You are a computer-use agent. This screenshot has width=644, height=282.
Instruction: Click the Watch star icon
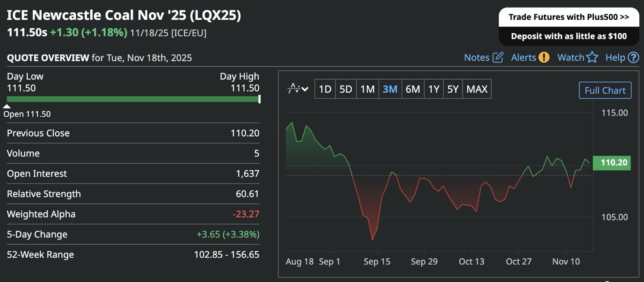(592, 57)
